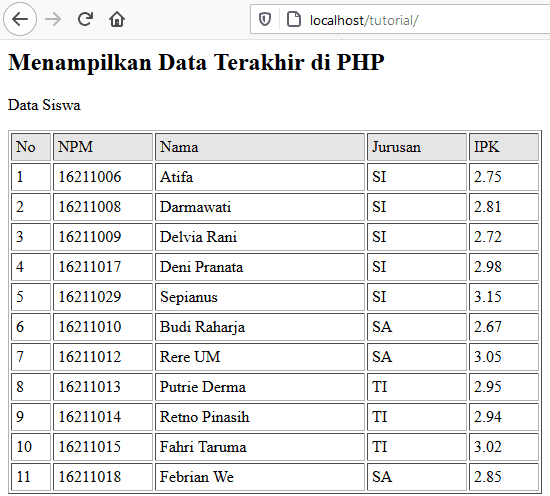
Task: Open the tracking protection shield icon
Action: (x=265, y=19)
